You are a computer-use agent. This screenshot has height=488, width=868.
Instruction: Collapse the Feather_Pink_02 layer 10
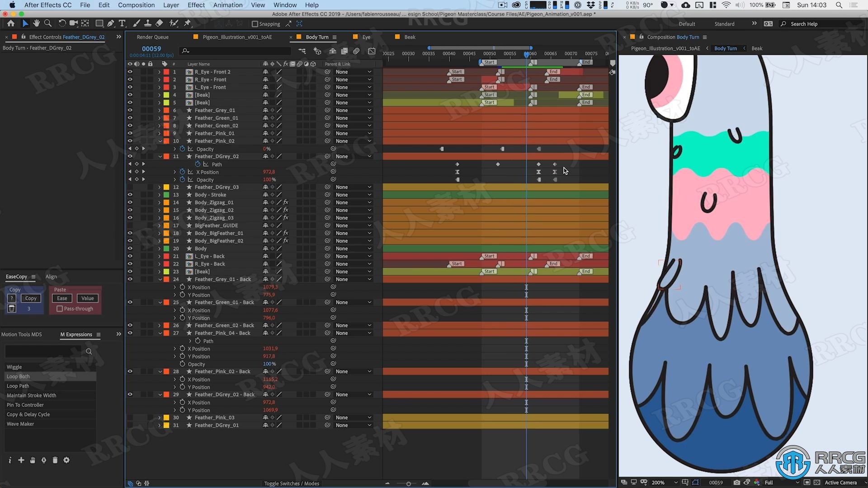click(160, 141)
